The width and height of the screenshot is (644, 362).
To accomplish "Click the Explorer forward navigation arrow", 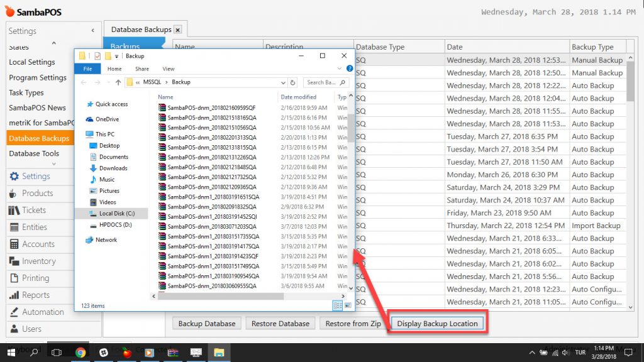I will coord(97,82).
